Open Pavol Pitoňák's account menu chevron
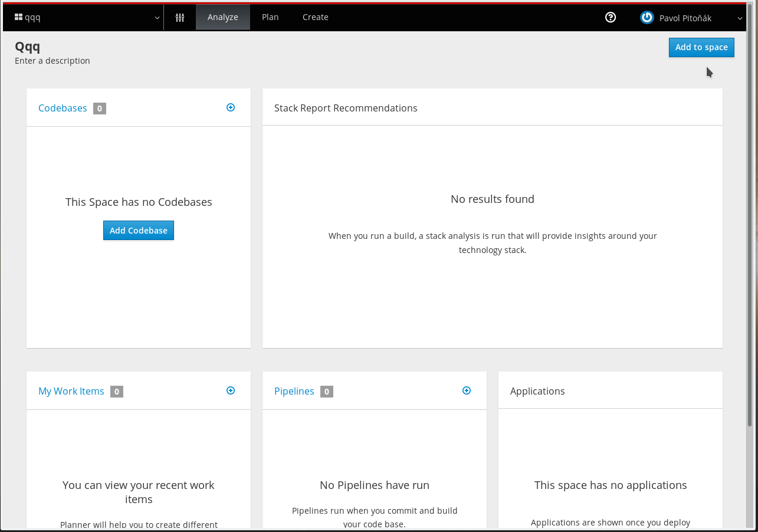758x532 pixels. point(740,17)
